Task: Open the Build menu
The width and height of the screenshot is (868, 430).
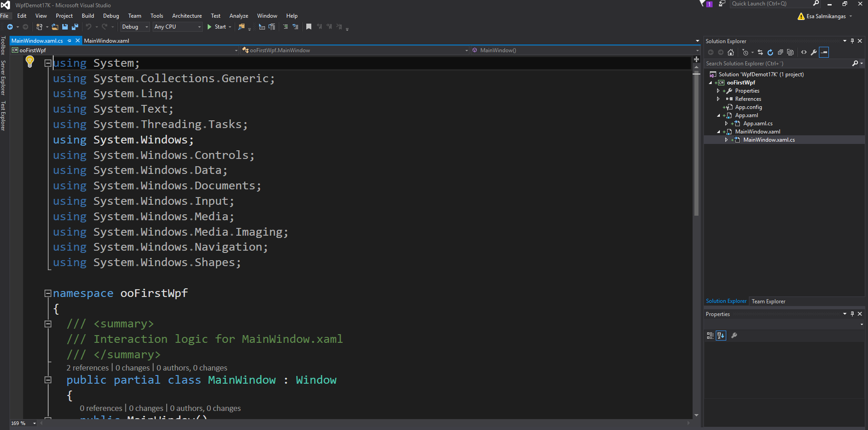Action: [x=88, y=16]
